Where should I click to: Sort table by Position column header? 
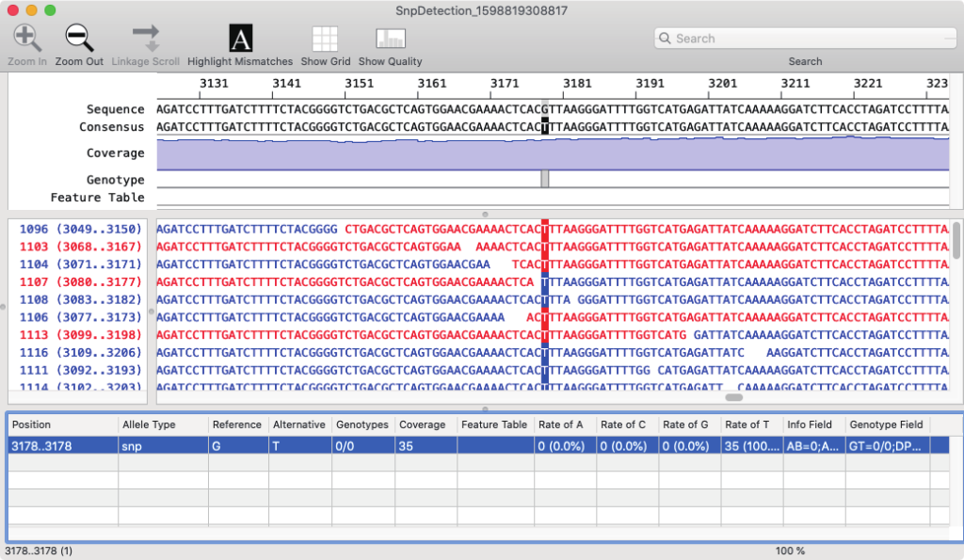click(x=62, y=424)
